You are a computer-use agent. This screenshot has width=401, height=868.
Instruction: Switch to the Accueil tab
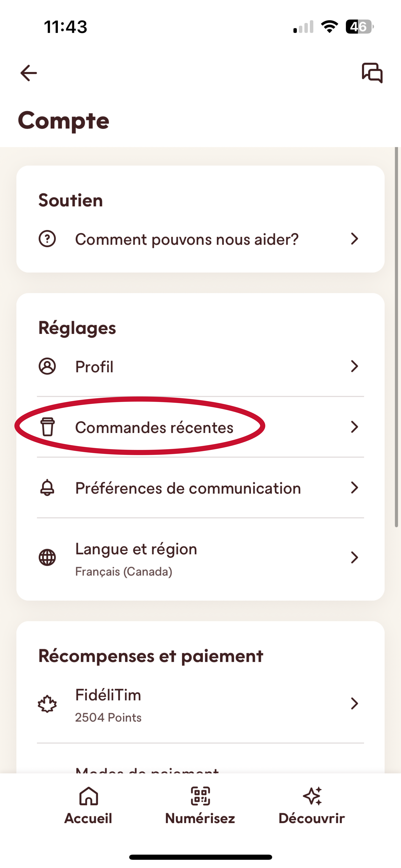88,805
